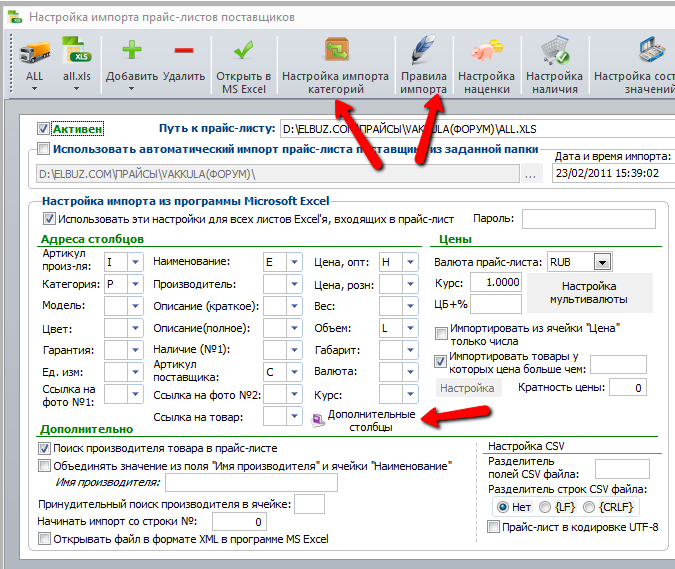This screenshot has height=569, width=675.
Task: Click the all.xls spreadsheet icon
Action: [77, 51]
